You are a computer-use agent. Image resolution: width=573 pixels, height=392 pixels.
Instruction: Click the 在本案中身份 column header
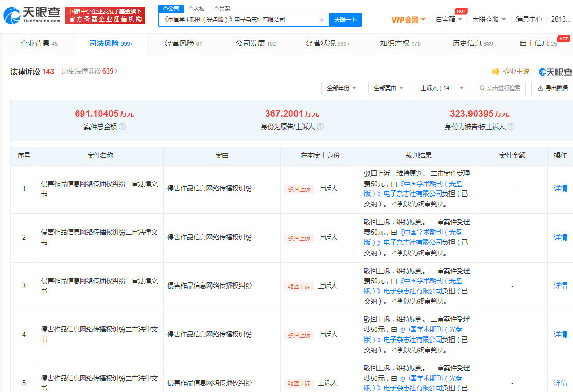(320, 155)
